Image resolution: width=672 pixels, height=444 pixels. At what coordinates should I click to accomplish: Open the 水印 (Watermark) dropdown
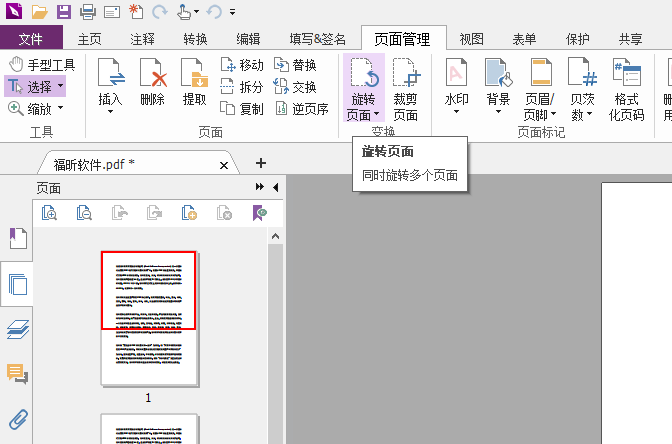[x=456, y=110]
